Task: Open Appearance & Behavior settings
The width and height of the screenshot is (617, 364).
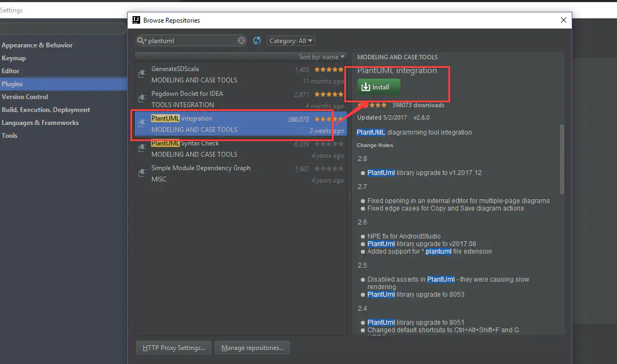Action: click(x=37, y=45)
